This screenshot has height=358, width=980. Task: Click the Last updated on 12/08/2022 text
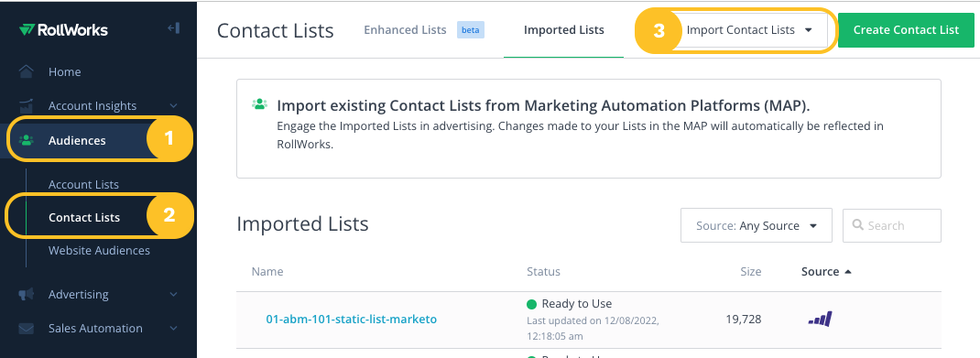[593, 328]
